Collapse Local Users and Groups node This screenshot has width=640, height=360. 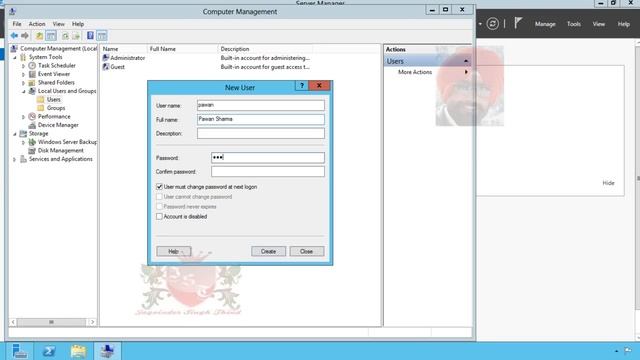[x=23, y=91]
